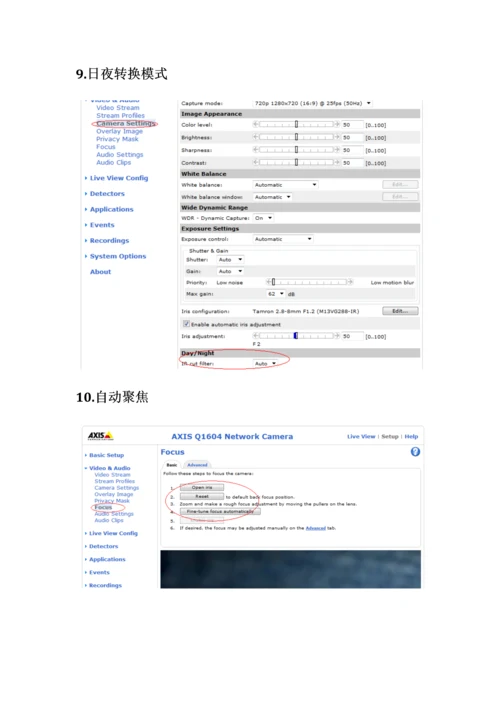This screenshot has width=500, height=707.
Task: Open WDR Dynamic Capture dropdown
Action: pyautogui.click(x=263, y=218)
